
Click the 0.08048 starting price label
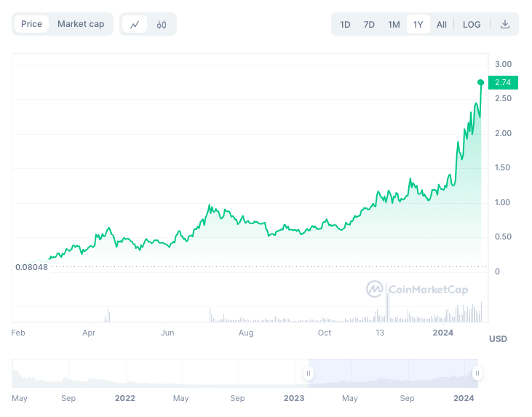31,267
